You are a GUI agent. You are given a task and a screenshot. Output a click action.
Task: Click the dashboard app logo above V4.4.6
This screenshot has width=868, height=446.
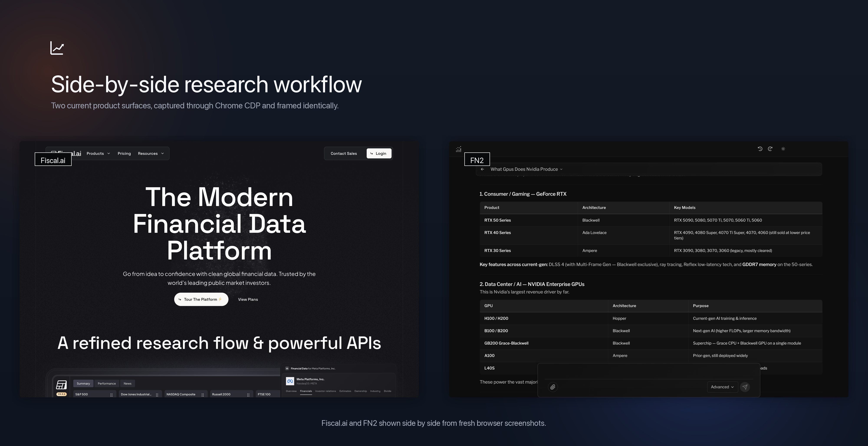[x=61, y=385]
